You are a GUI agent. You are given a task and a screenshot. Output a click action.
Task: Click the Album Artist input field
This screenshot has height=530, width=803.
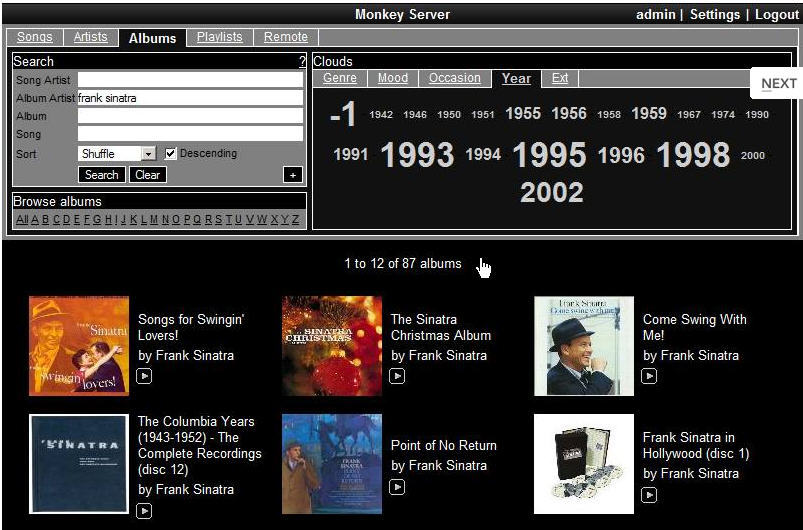pyautogui.click(x=190, y=98)
